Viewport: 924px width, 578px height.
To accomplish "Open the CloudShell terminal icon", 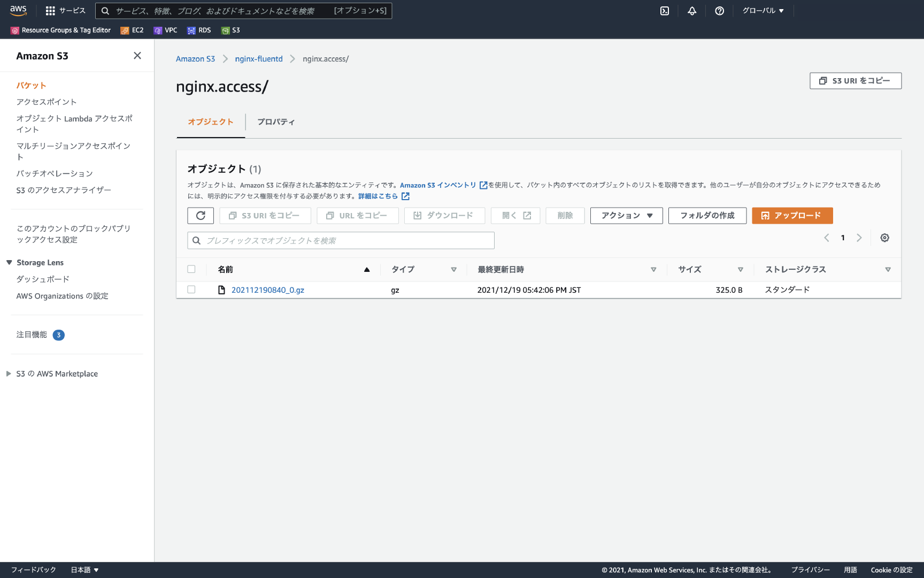I will click(665, 11).
